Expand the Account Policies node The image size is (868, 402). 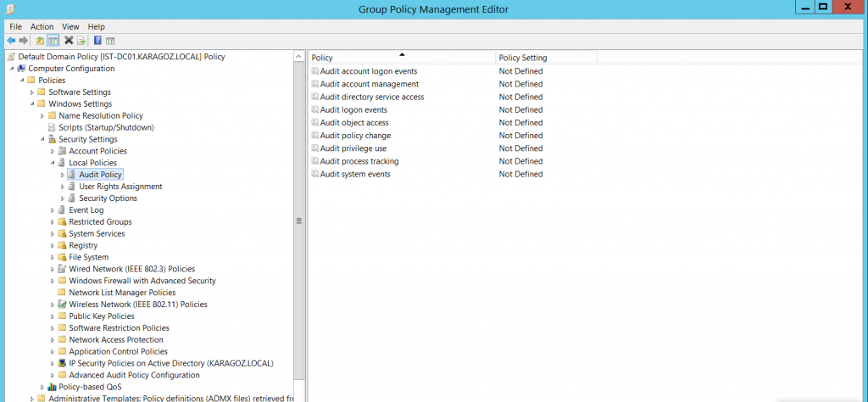click(53, 151)
